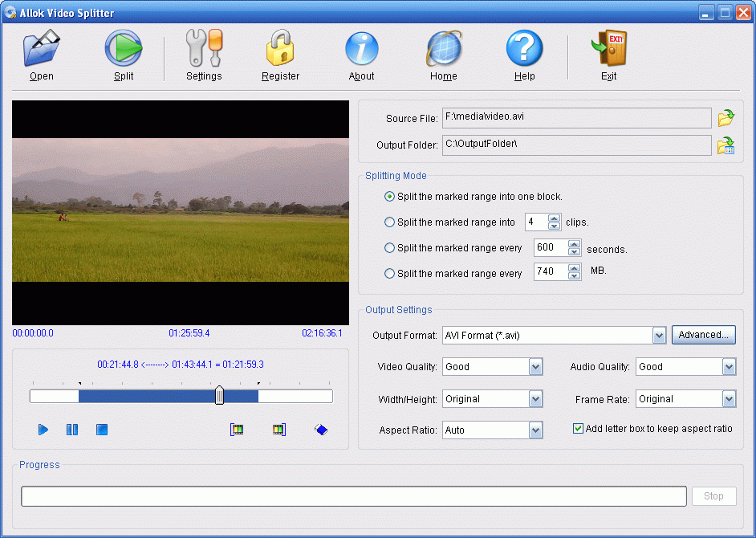Toggle add letter box checkbox
Viewport: 756px width, 538px height.
578,429
